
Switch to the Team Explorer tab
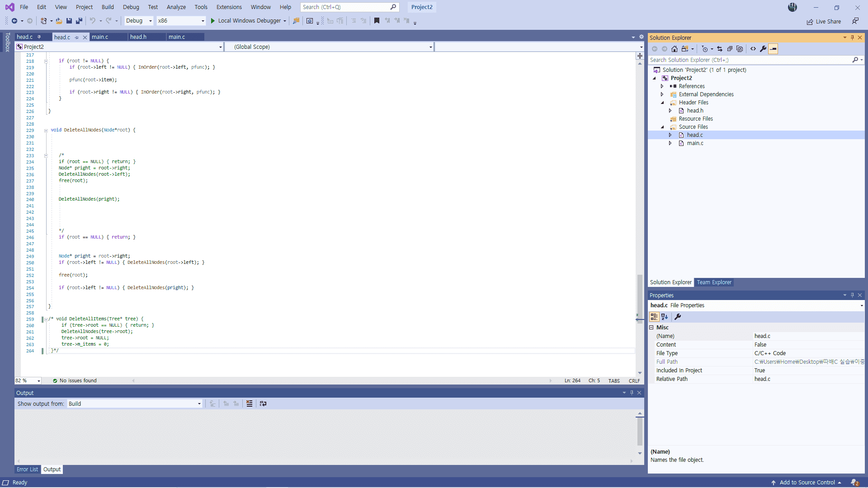pyautogui.click(x=714, y=282)
